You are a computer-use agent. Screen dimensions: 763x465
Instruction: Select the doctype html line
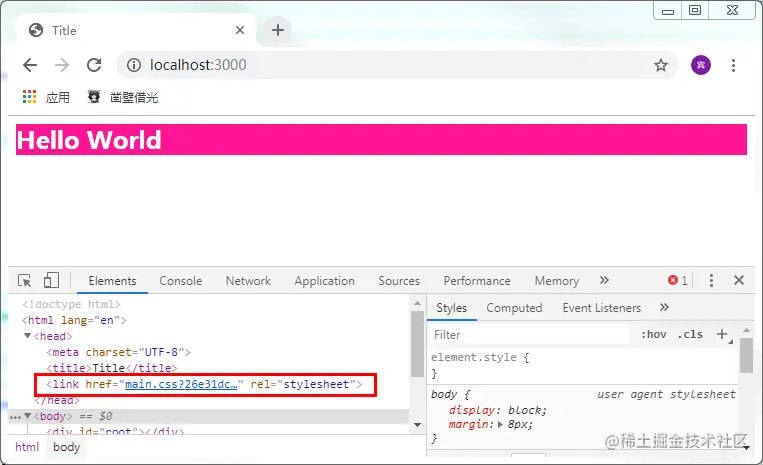71,304
